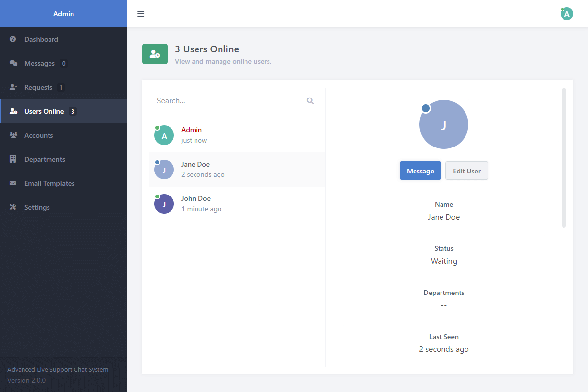Click the Email Templates envelope icon
This screenshot has height=392, width=588.
(x=13, y=183)
